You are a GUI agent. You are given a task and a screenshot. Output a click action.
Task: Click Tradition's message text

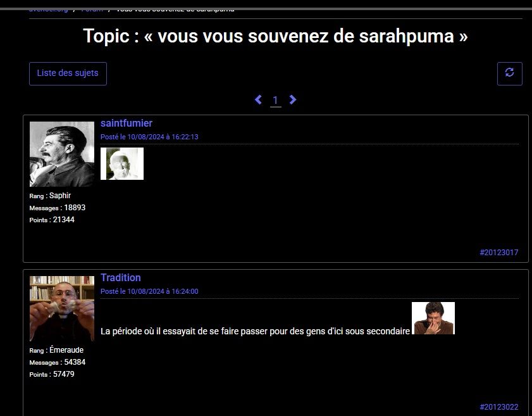255,331
